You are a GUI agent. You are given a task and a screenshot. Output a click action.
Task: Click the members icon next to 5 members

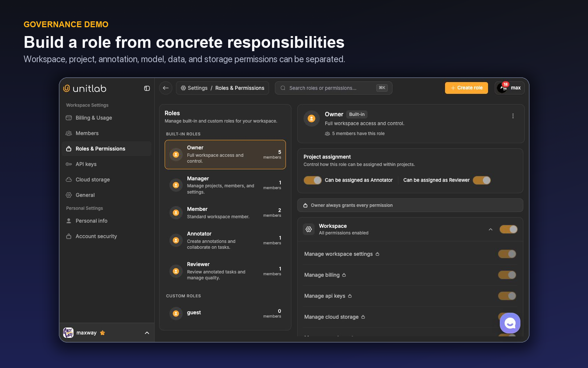coord(327,134)
